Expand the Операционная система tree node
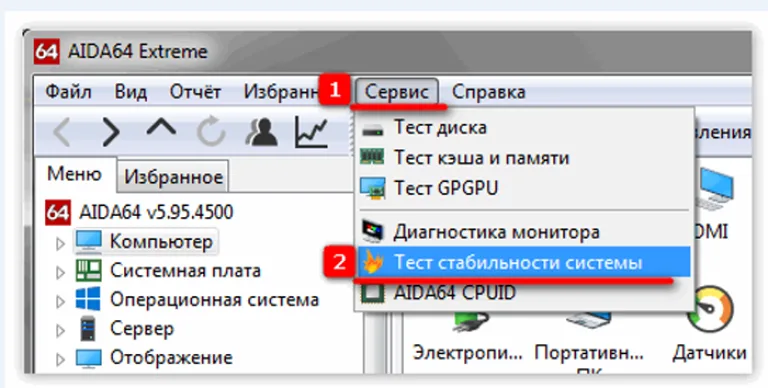This screenshot has height=388, width=768. click(x=60, y=301)
